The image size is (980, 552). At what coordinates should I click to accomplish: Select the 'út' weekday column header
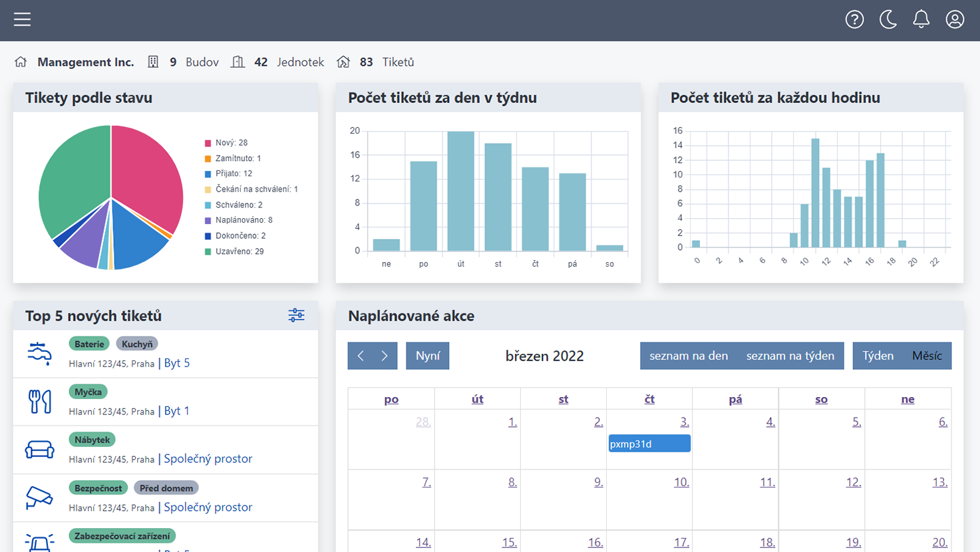point(478,399)
